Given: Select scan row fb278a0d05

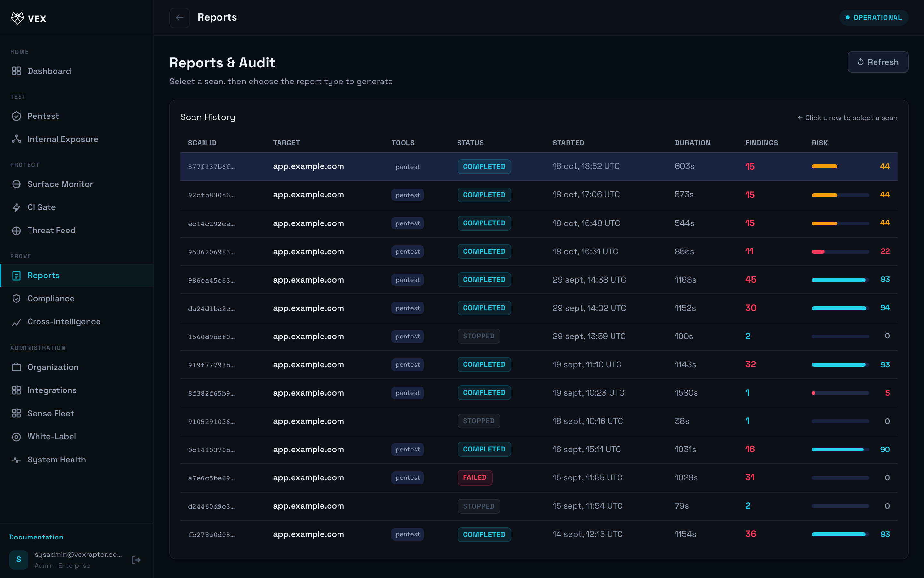Looking at the screenshot, I should coord(539,534).
